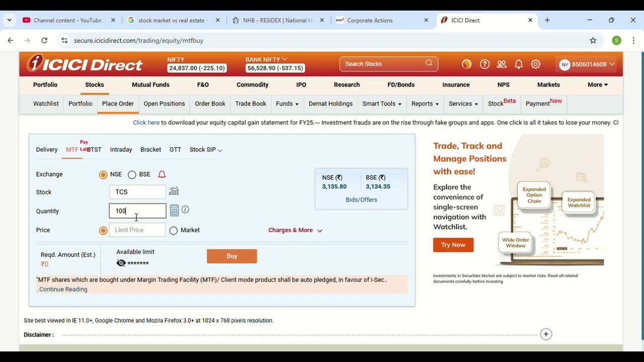Open Chrome three-dot menu

point(634,41)
